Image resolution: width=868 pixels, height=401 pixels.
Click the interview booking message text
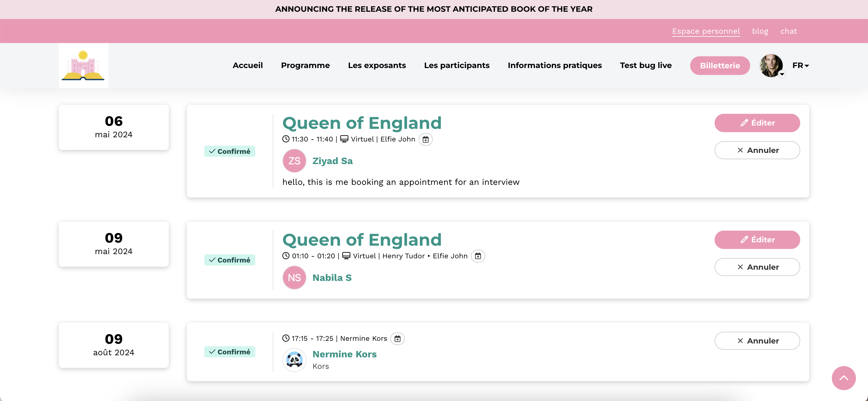401,182
